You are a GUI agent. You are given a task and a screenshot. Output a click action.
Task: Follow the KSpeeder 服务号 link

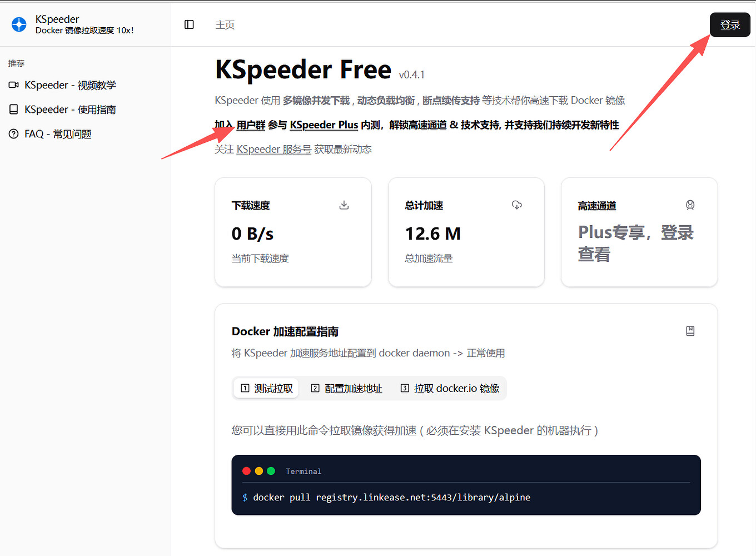274,150
